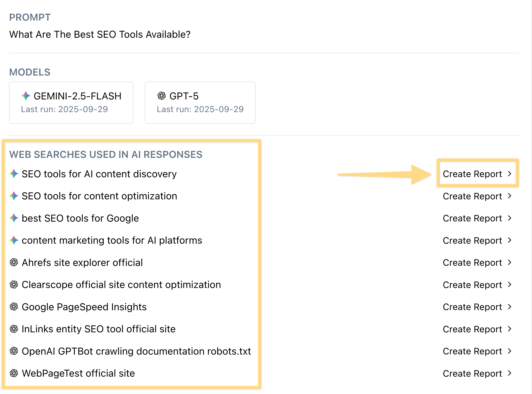The height and width of the screenshot is (394, 532).
Task: Click the OpenAI logo in GPT-5 card
Action: 162,96
